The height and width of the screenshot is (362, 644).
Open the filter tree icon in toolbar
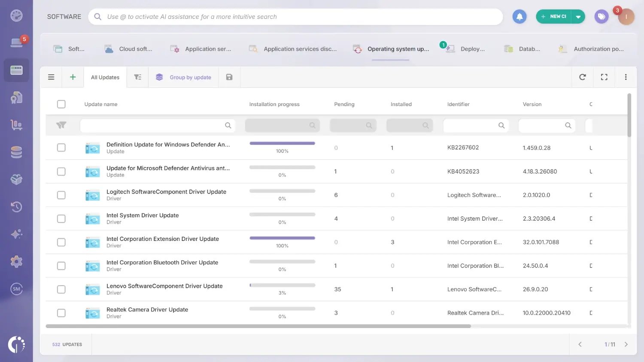(x=138, y=77)
